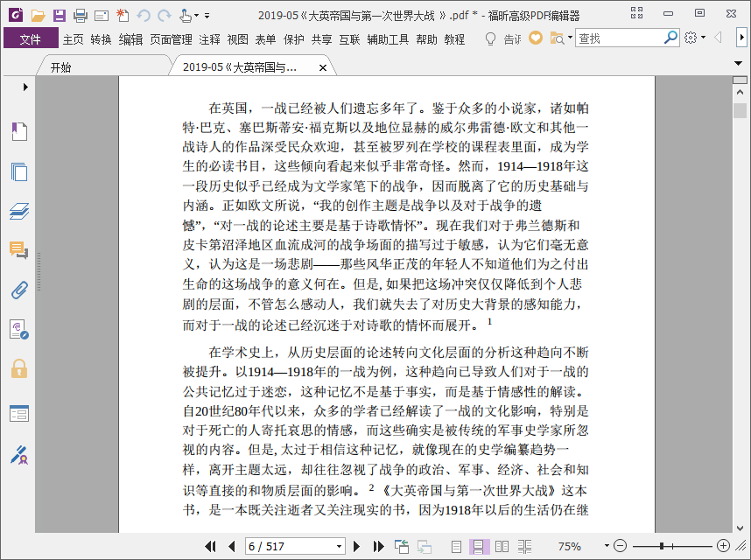Save the document with the floppy icon
The image size is (751, 560).
point(60,16)
